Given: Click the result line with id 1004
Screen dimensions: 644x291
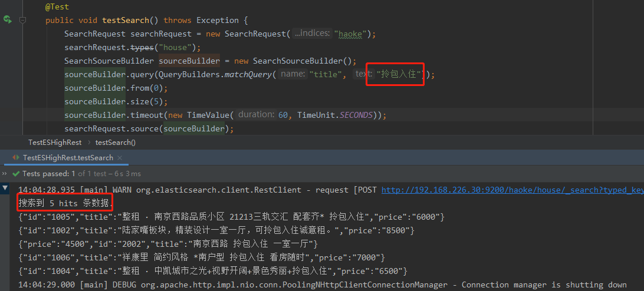Looking at the screenshot, I should (213, 271).
